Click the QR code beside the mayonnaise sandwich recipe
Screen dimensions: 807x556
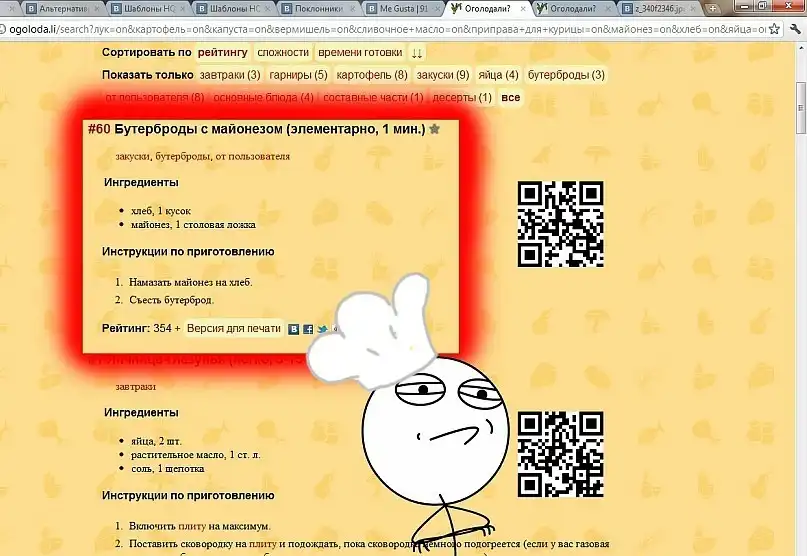point(560,225)
